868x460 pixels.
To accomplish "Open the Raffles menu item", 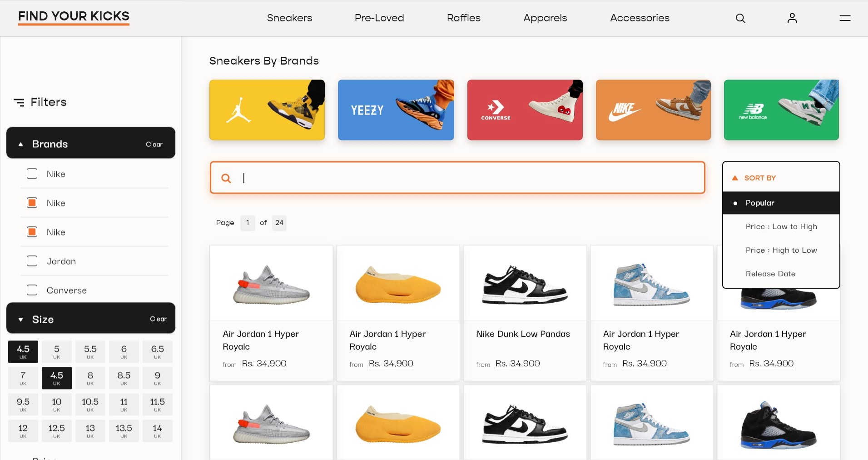I will [464, 18].
